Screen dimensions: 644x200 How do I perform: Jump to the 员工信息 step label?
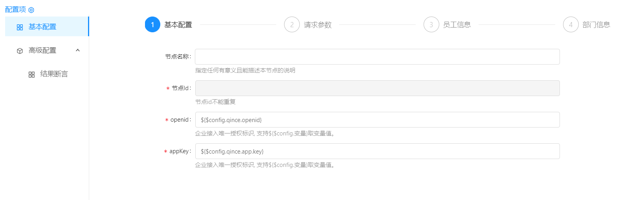click(x=457, y=25)
